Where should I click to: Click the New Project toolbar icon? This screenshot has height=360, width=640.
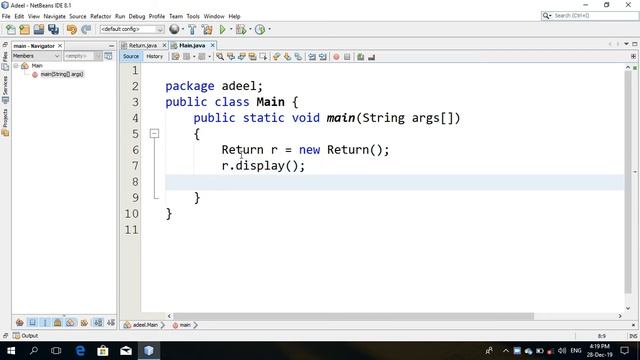pos(24,29)
